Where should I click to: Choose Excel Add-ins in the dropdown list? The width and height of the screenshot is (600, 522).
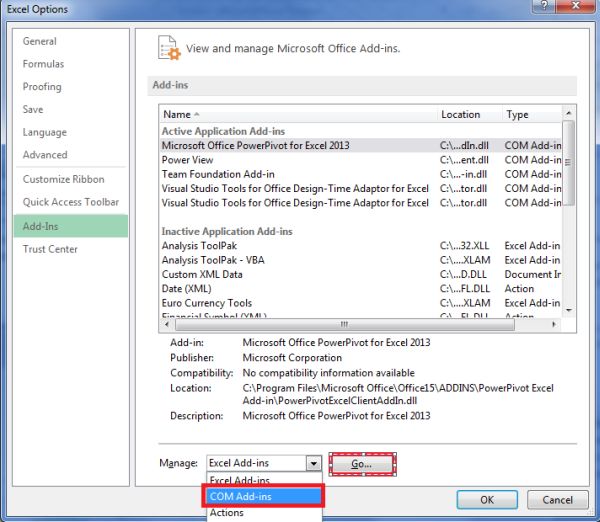264,480
